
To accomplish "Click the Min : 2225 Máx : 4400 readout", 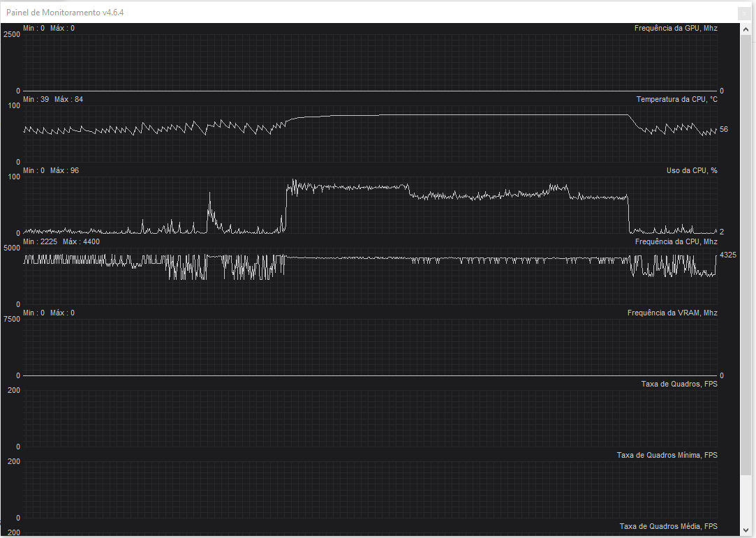I will [61, 241].
